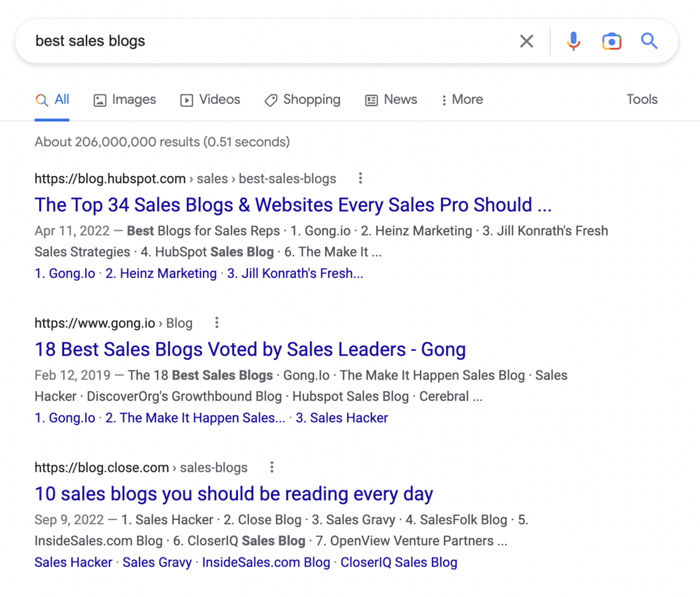Click the www.gong.io Blog URL breadcrumb
This screenshot has height=597, width=700.
(x=113, y=323)
